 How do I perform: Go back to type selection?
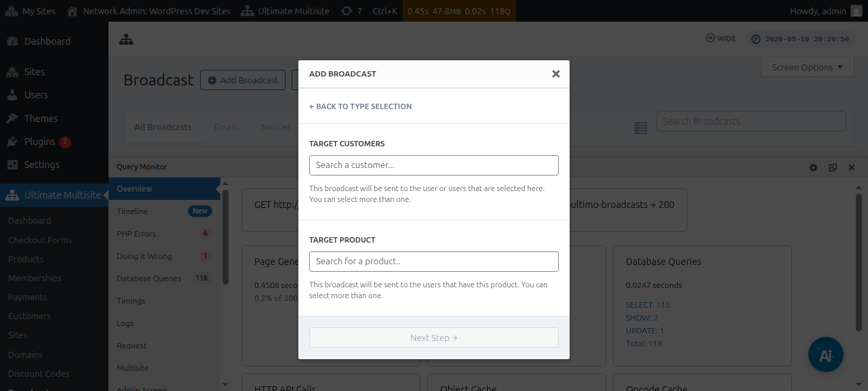click(360, 106)
